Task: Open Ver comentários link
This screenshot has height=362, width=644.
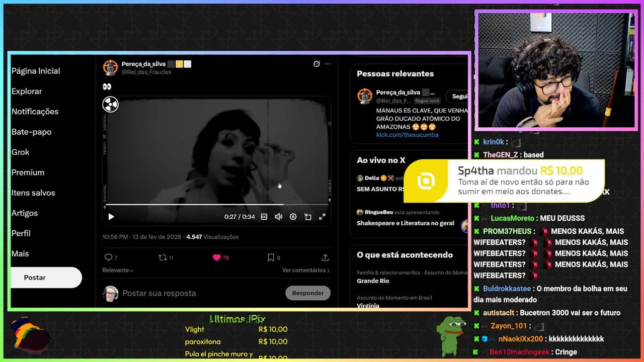Action: click(x=306, y=270)
